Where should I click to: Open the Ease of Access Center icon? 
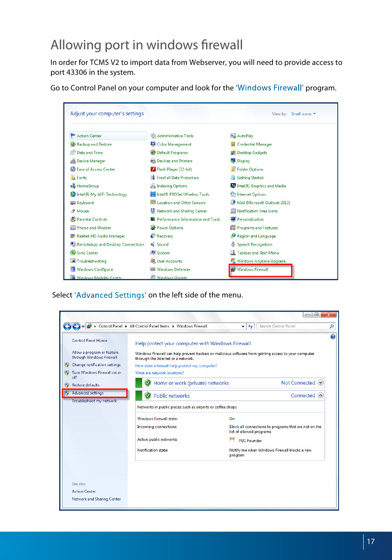(x=73, y=169)
